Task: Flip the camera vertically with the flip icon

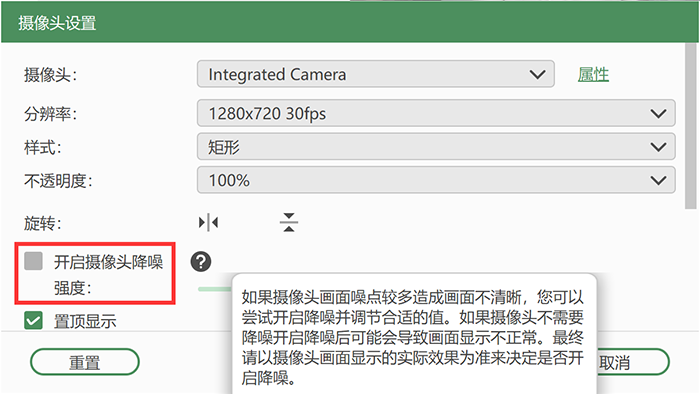Action: tap(289, 222)
